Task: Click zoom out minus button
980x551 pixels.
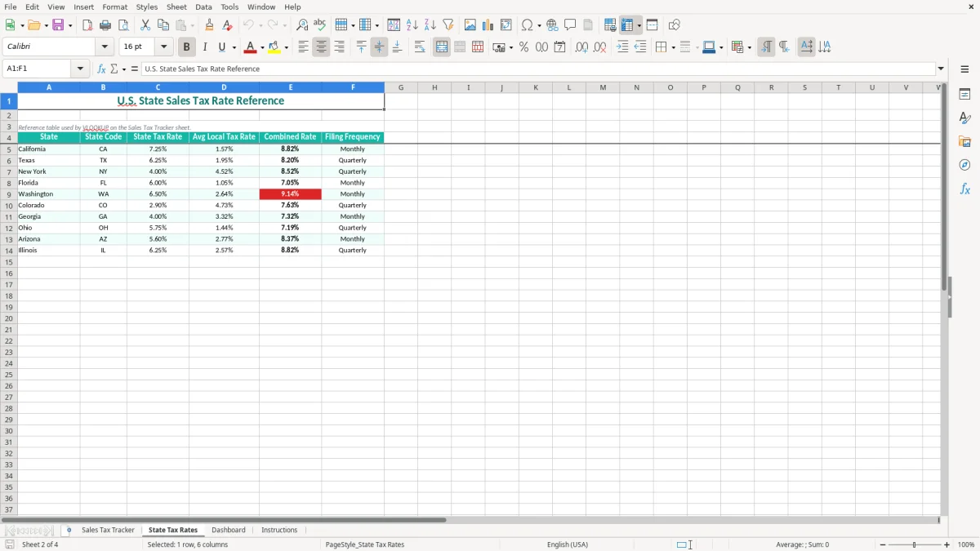Action: tap(883, 544)
